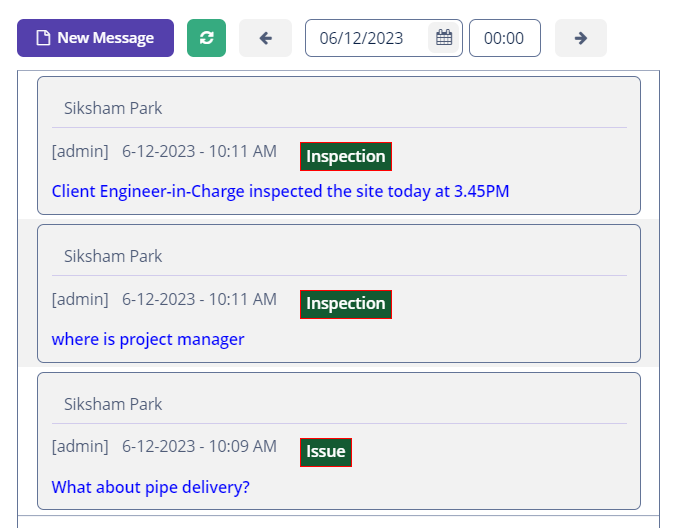Screen dimensions: 676x528
Task: Go to next day with right arrow
Action: [x=580, y=38]
